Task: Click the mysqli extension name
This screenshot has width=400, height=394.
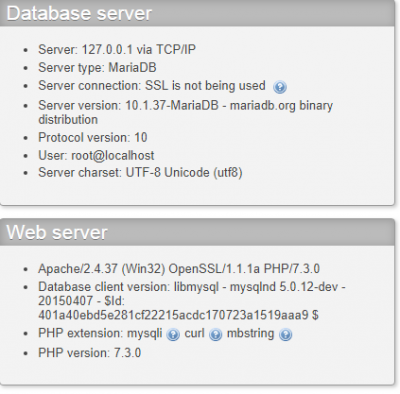Action: coord(145,333)
